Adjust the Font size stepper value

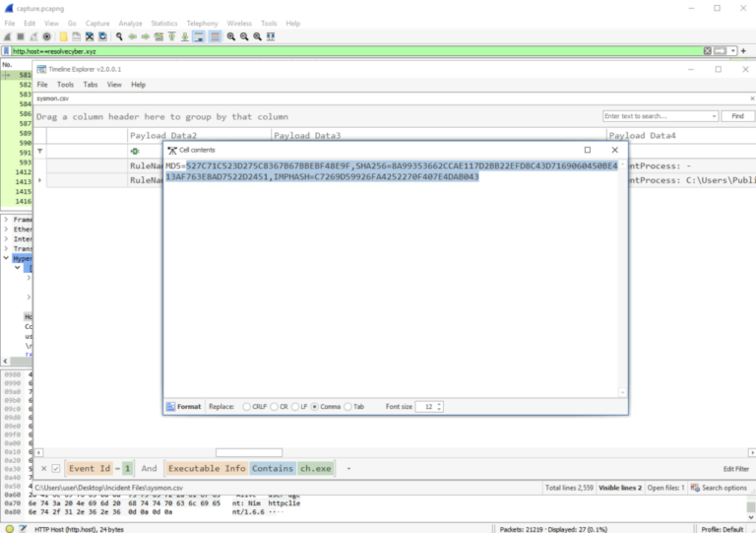[439, 406]
